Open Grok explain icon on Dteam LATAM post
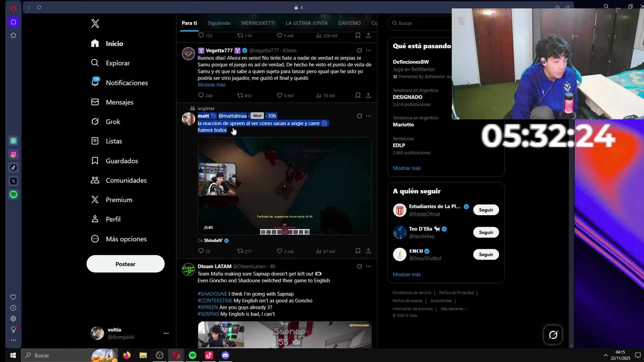This screenshot has width=644, height=362. (x=359, y=266)
